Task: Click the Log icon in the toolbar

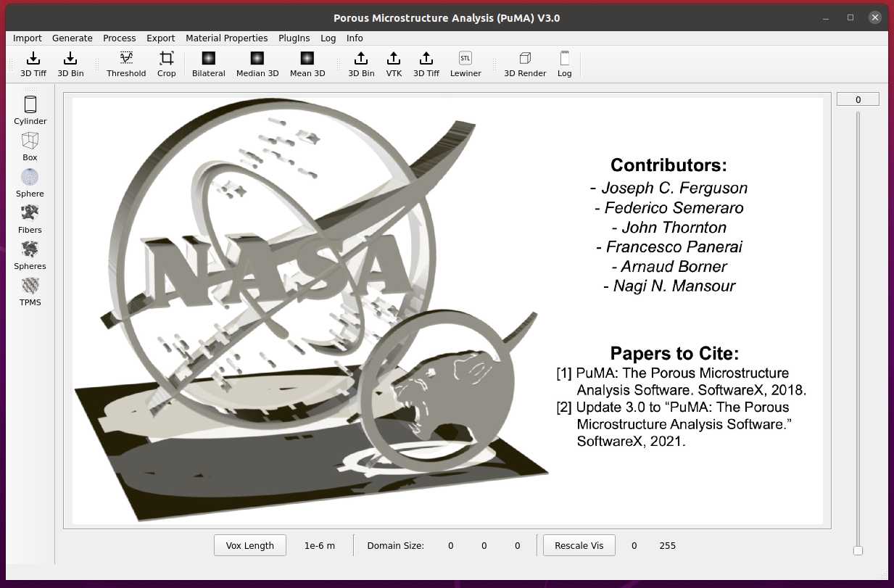Action: pyautogui.click(x=565, y=59)
